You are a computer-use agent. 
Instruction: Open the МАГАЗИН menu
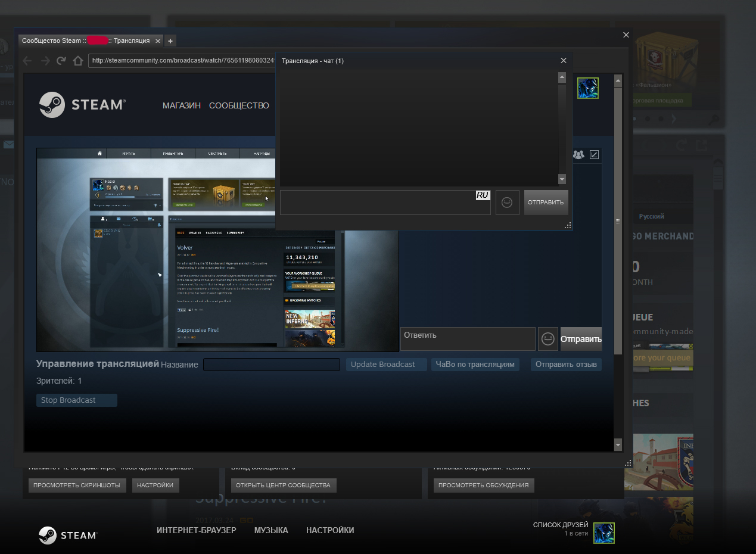coord(182,105)
